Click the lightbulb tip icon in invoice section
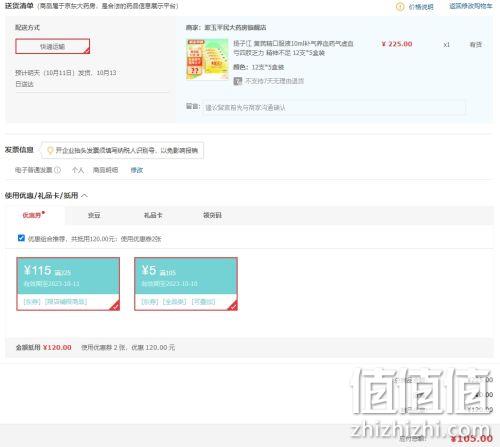Image resolution: width=500 pixels, height=447 pixels. click(50, 151)
